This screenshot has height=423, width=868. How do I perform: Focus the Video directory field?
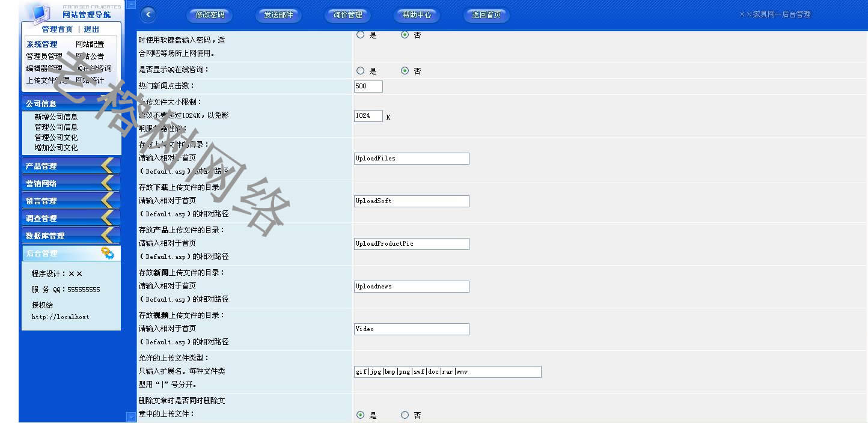412,329
